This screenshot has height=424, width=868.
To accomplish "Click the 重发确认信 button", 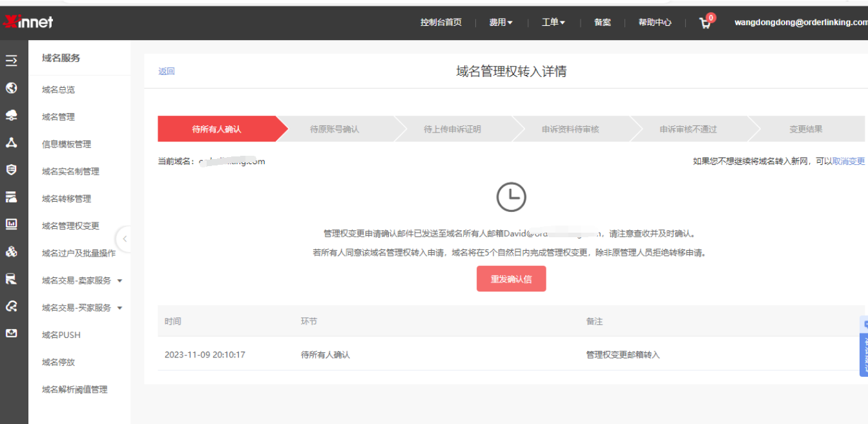I will (x=511, y=279).
